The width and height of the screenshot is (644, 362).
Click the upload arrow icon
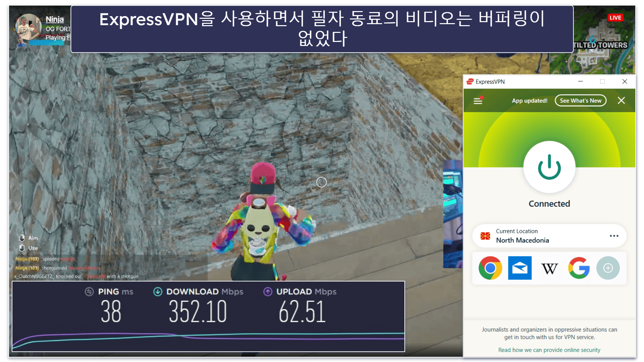click(x=267, y=292)
